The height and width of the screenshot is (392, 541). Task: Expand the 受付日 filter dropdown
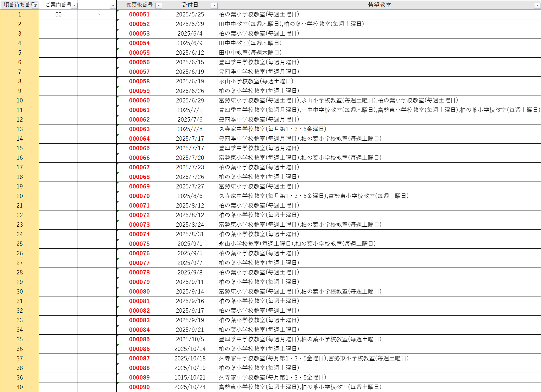pos(214,6)
